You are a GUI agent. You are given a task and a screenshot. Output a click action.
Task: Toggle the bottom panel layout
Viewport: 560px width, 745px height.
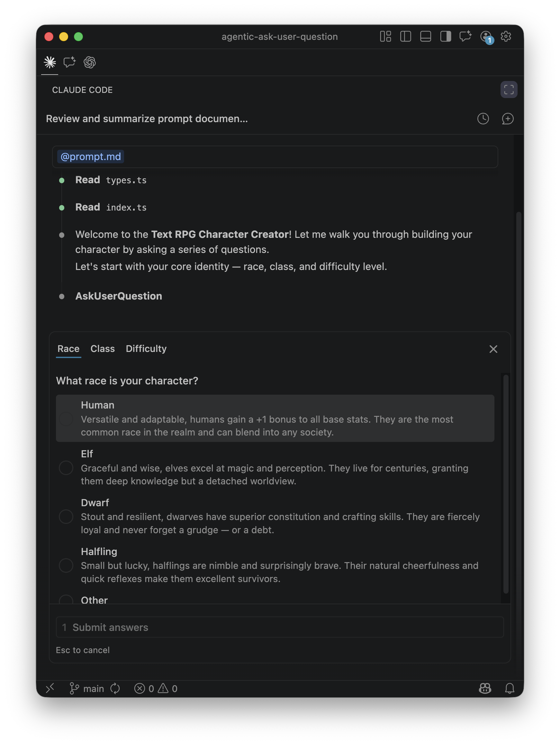click(426, 36)
